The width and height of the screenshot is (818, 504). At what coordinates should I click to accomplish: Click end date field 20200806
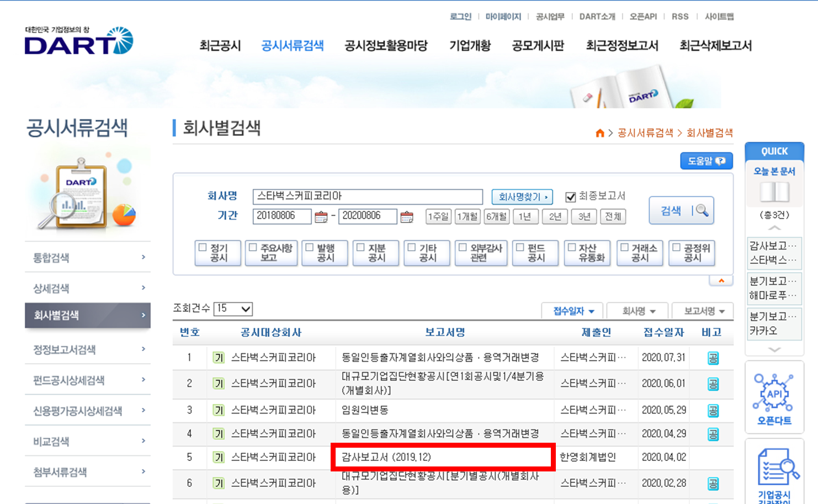click(368, 216)
